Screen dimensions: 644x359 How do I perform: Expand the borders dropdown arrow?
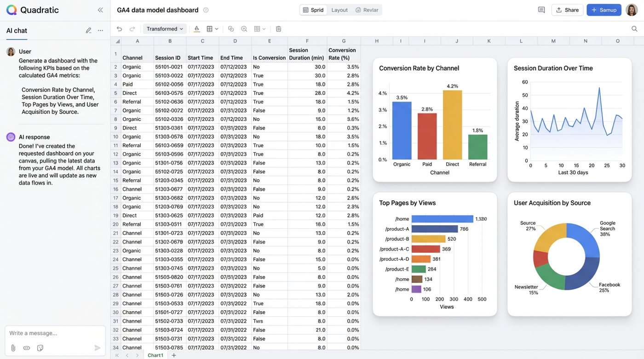coord(217,29)
